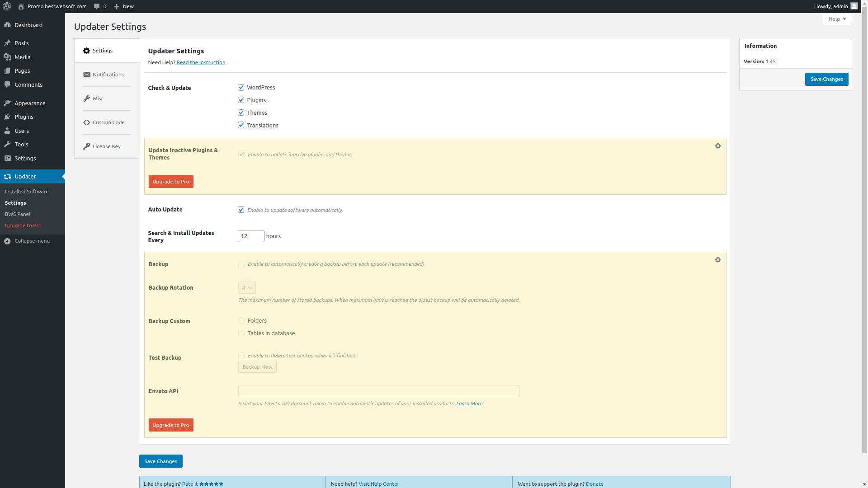This screenshot has height=488, width=868.
Task: Click the Updater sidebar icon
Action: 7,176
